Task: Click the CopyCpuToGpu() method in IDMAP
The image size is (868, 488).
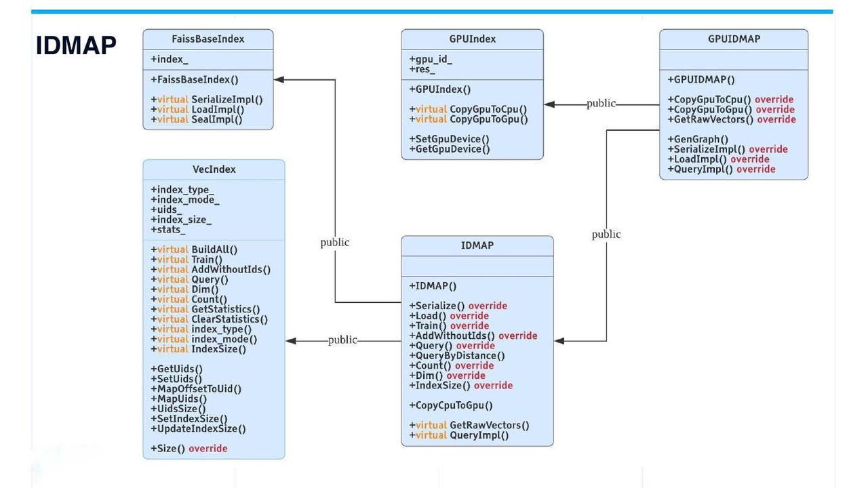Action: 450,406
